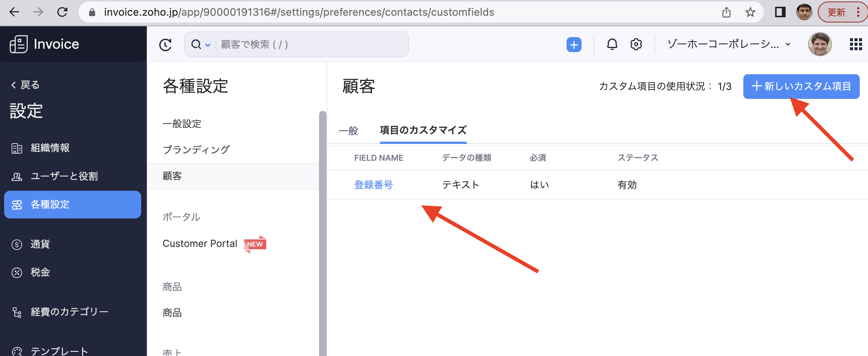Open the 登録番号 field link
868x356 pixels.
tap(373, 185)
